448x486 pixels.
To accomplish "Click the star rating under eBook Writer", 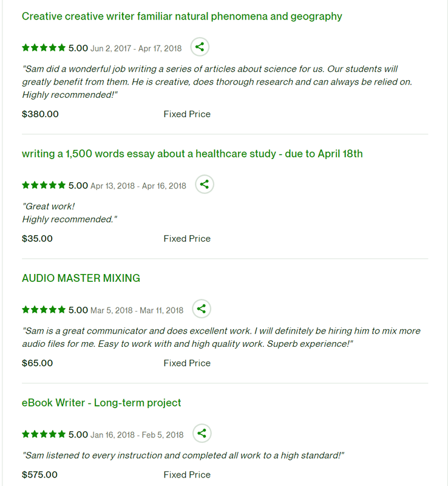I will point(44,434).
